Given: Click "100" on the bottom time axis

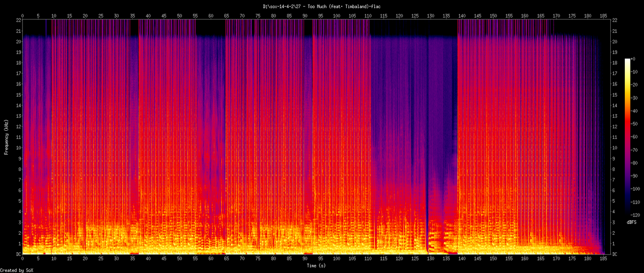Looking at the screenshot, I should (337, 259).
